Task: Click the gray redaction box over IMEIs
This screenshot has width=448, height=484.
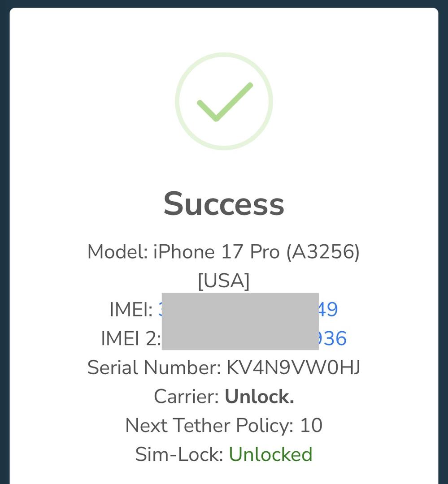Action: (240, 321)
